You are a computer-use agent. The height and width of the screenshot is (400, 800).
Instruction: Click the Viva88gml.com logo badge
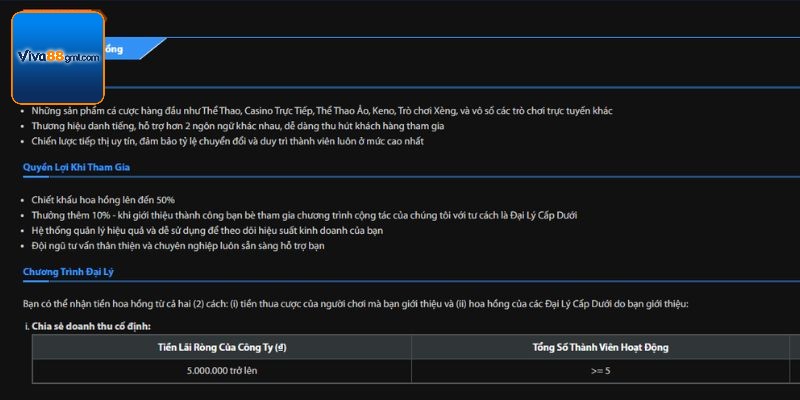click(x=58, y=58)
